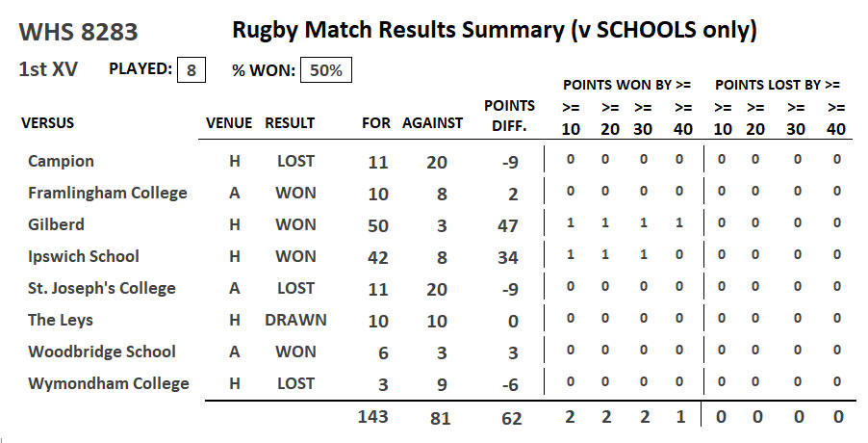Click the VENUE column header
The width and height of the screenshot is (868, 443).
[x=229, y=123]
